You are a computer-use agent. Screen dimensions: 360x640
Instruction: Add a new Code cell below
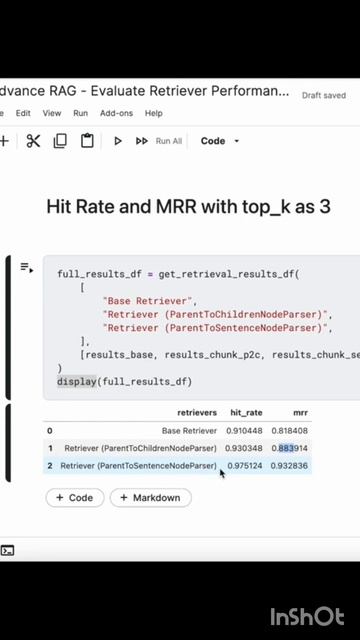tap(75, 498)
